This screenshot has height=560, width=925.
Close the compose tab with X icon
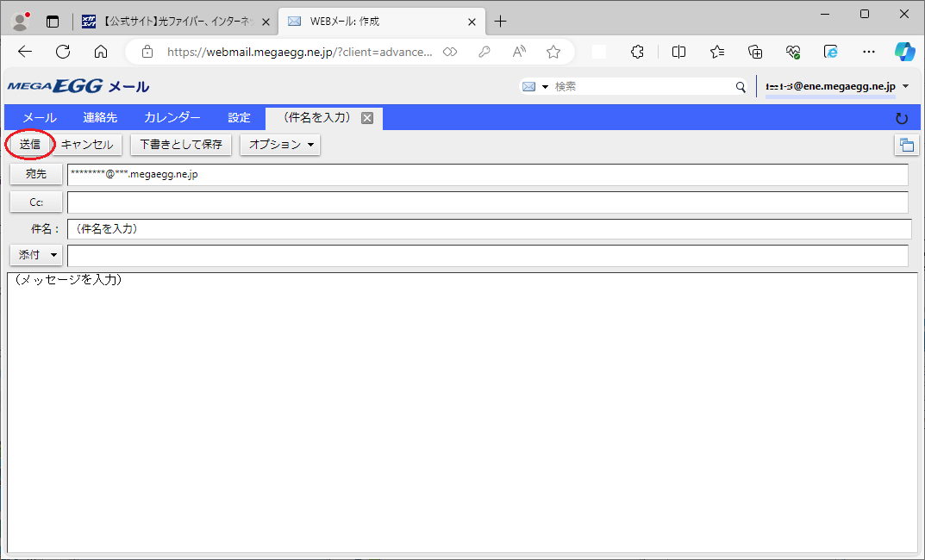coord(366,118)
